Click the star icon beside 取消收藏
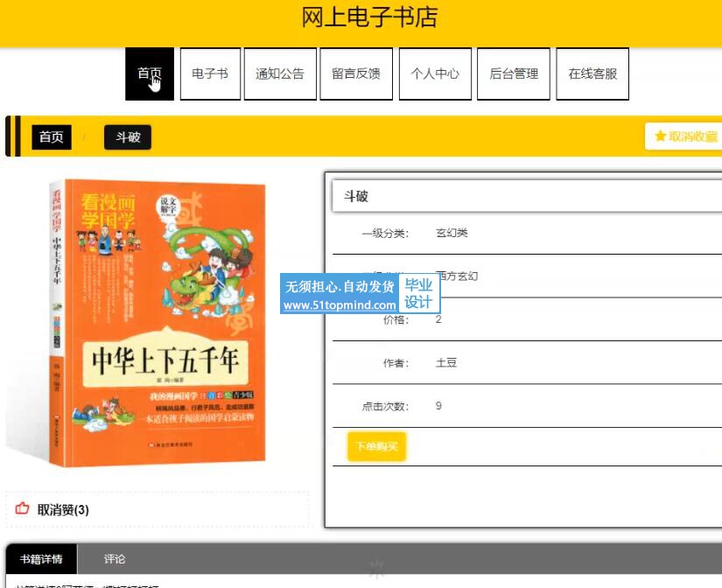The width and height of the screenshot is (722, 588). point(660,136)
